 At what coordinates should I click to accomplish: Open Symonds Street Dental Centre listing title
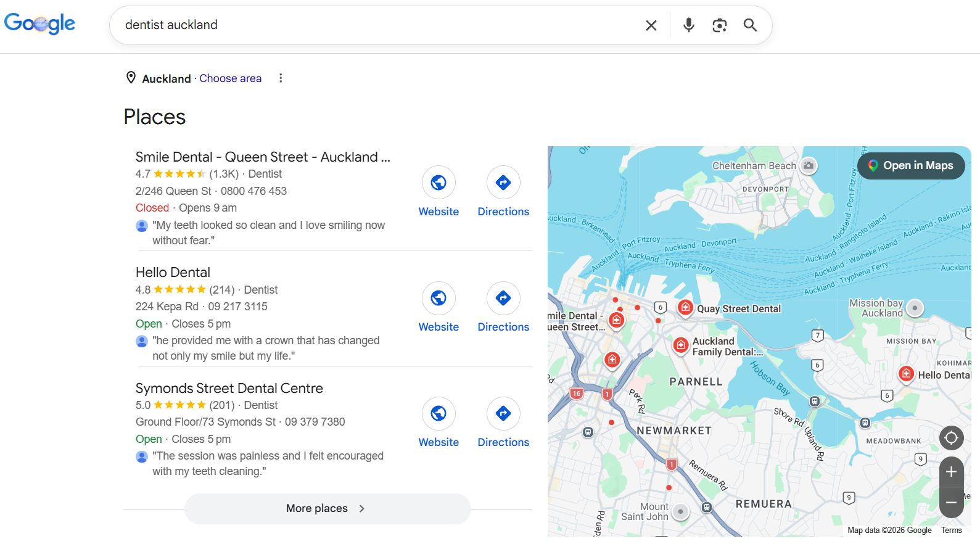pos(229,388)
